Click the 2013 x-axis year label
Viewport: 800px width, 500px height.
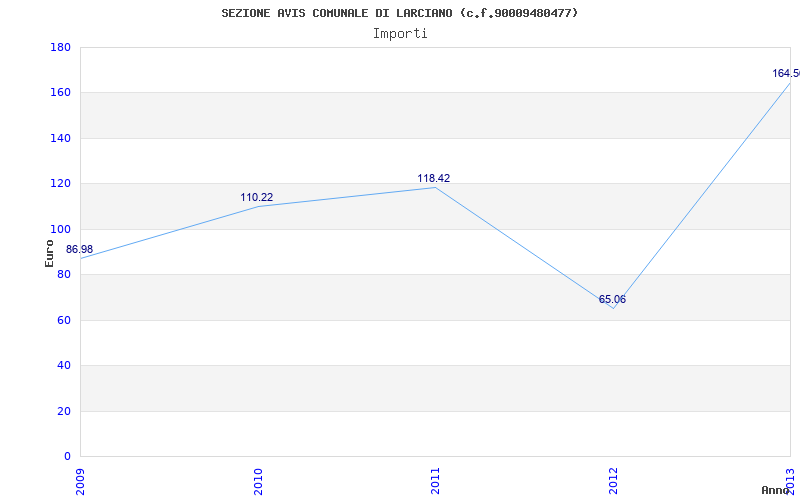(790, 481)
